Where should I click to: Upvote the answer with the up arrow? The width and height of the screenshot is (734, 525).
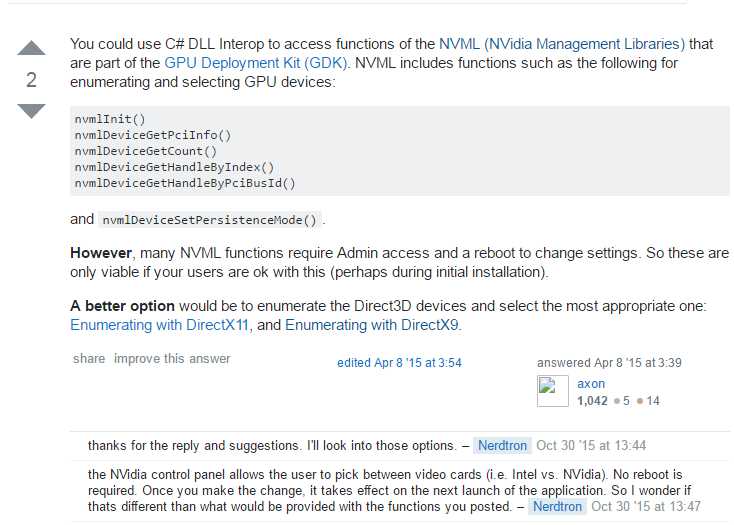tap(31, 48)
